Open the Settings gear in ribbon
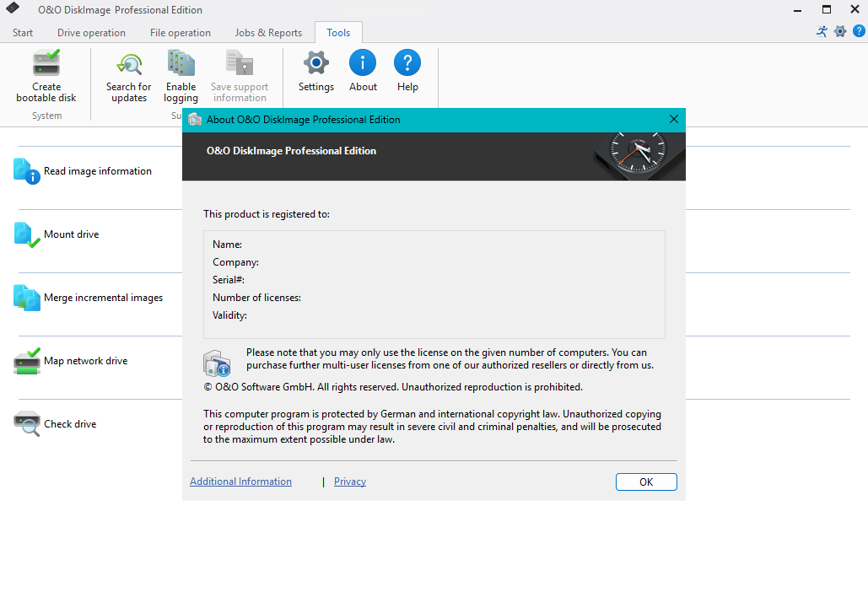868x608 pixels. (x=316, y=63)
